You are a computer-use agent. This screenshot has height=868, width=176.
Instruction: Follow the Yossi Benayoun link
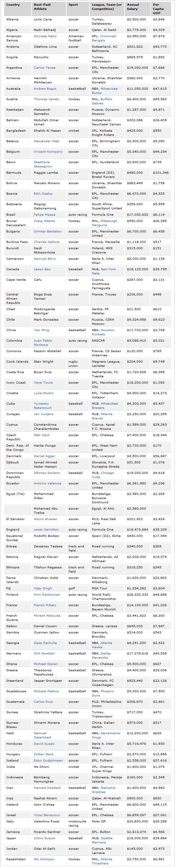(47, 815)
